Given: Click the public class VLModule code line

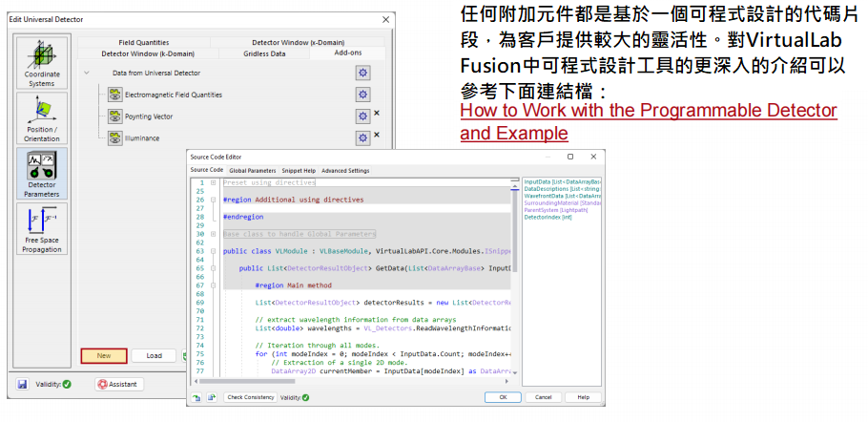Looking at the screenshot, I should tap(366, 251).
